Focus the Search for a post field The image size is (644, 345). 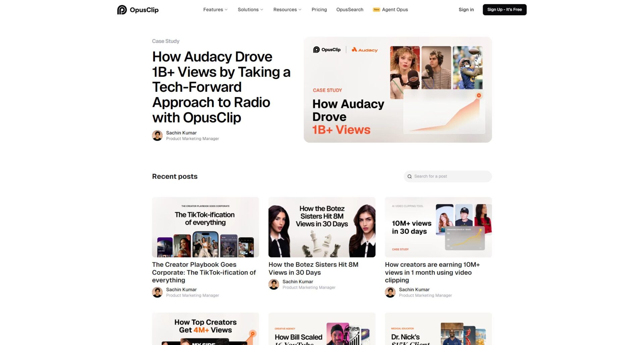(448, 177)
